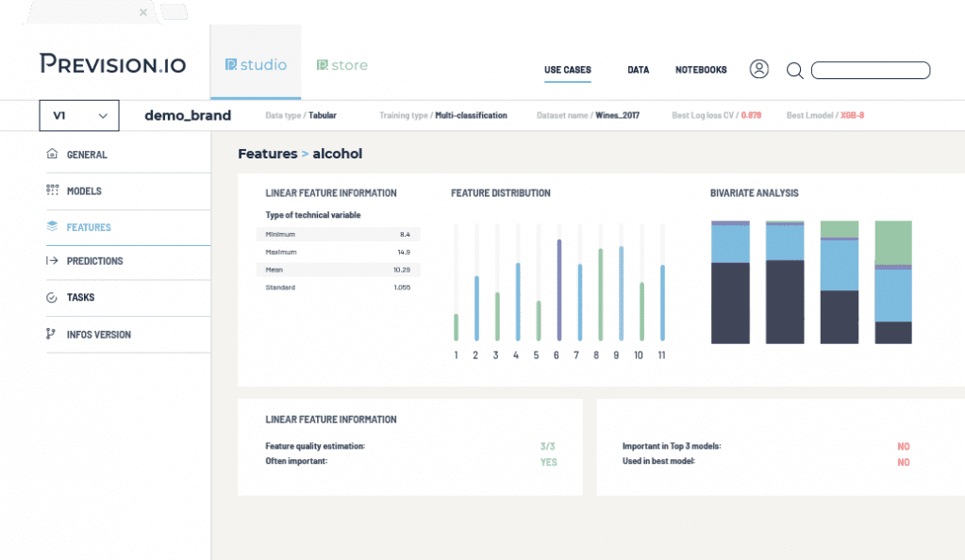Open the V1 version dropdown
Viewport: 965px width, 560px height.
tap(79, 116)
